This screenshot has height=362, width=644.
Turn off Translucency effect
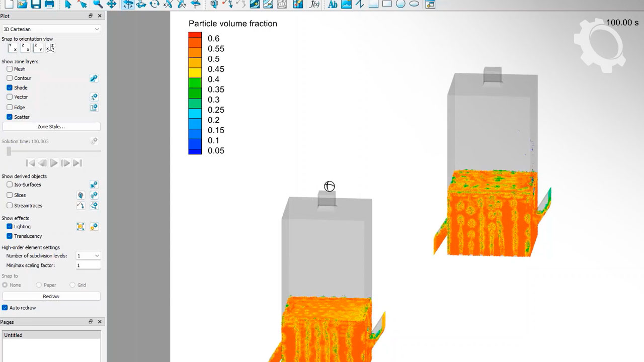pyautogui.click(x=10, y=236)
